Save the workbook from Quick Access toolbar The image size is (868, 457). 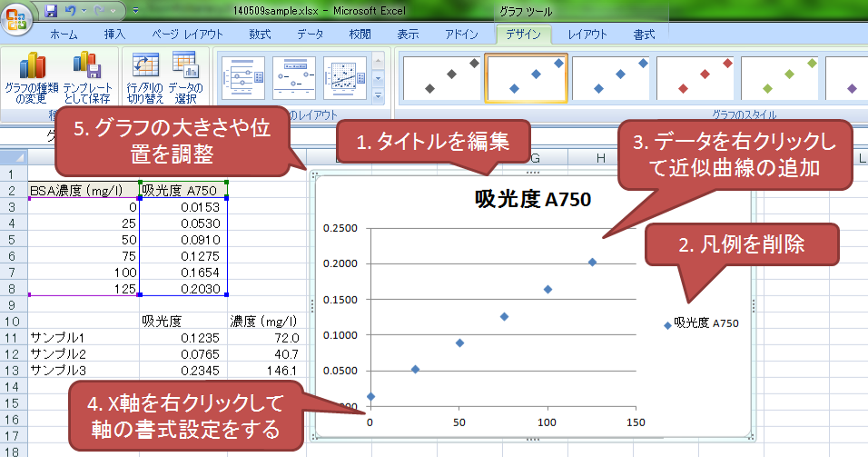pos(51,12)
